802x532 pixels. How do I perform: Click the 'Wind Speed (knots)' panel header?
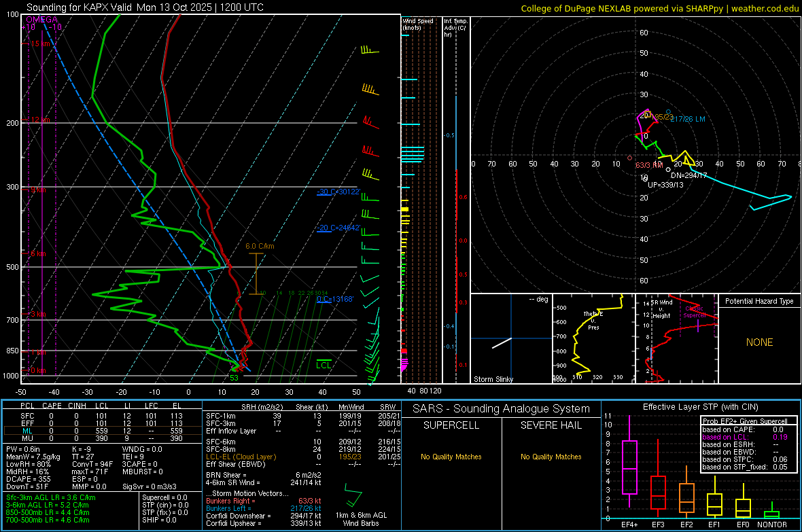click(x=418, y=24)
